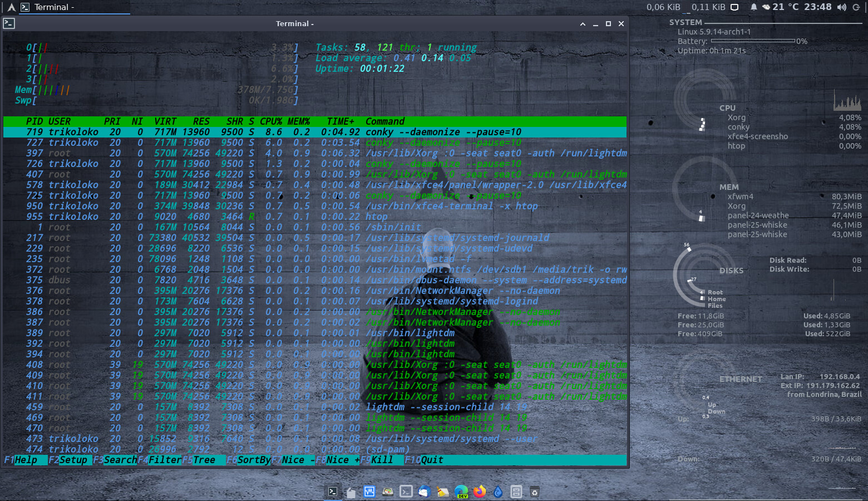Click the notification bell icon
This screenshot has width=868, height=501.
(753, 7)
